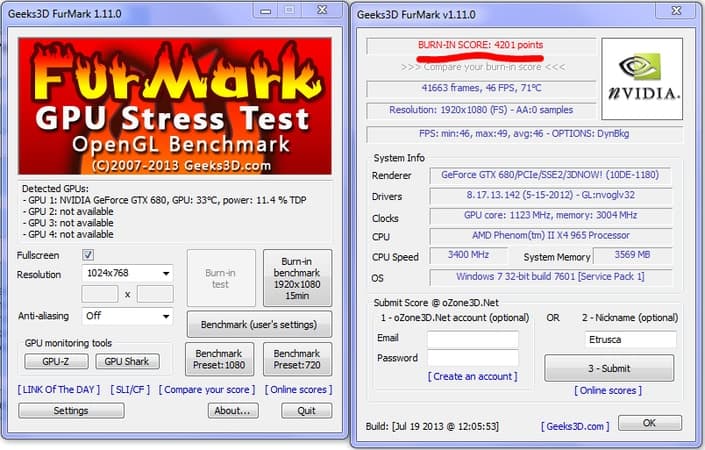The height and width of the screenshot is (450, 705).
Task: Open the Compare your score link
Action: 207,390
